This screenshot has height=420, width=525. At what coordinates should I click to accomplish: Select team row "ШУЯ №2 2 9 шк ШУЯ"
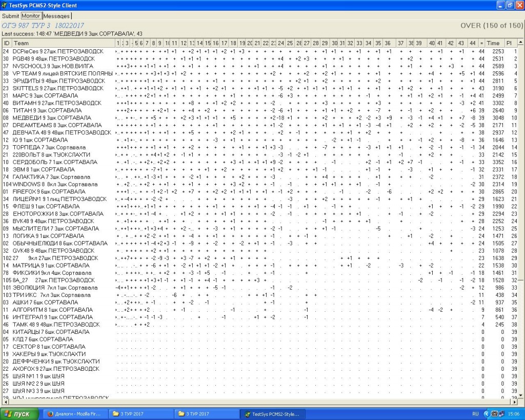[x=260, y=384]
